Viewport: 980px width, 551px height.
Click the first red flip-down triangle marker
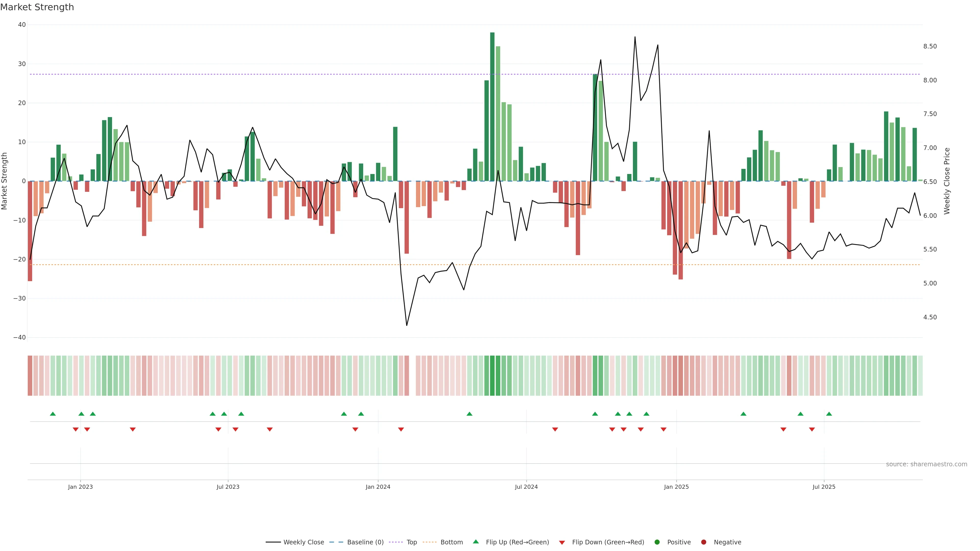(76, 429)
